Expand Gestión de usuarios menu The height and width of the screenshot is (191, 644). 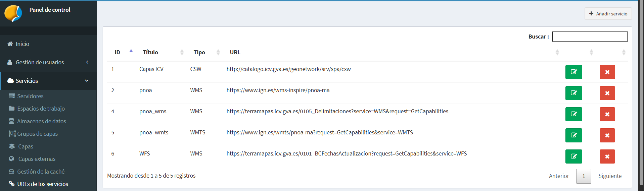coord(48,62)
